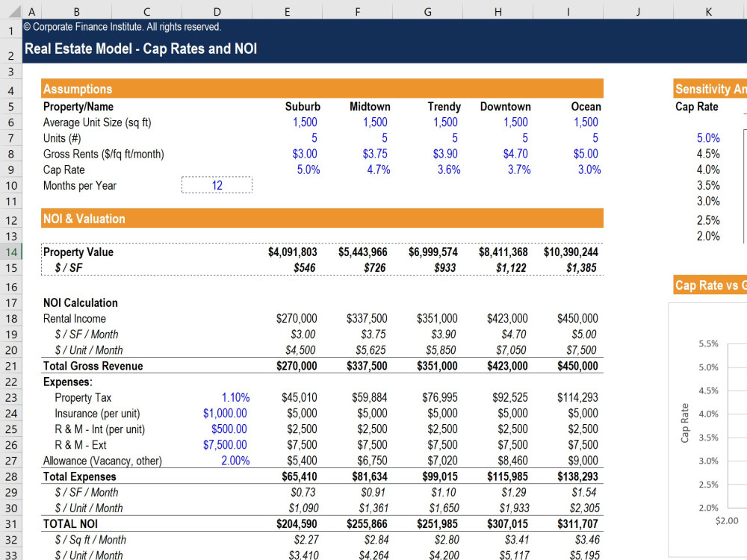Click the Total Gross Revenue label
This screenshot has height=560, width=747.
click(x=93, y=366)
